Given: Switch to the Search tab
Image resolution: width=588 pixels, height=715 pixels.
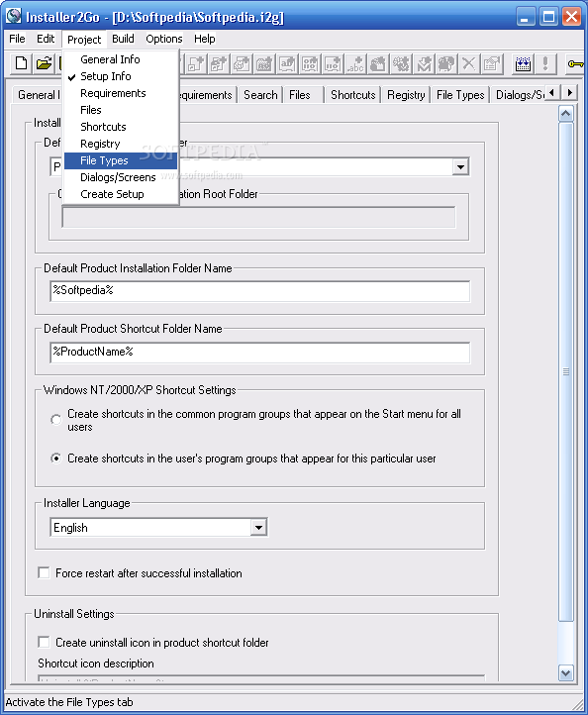Looking at the screenshot, I should 260,95.
